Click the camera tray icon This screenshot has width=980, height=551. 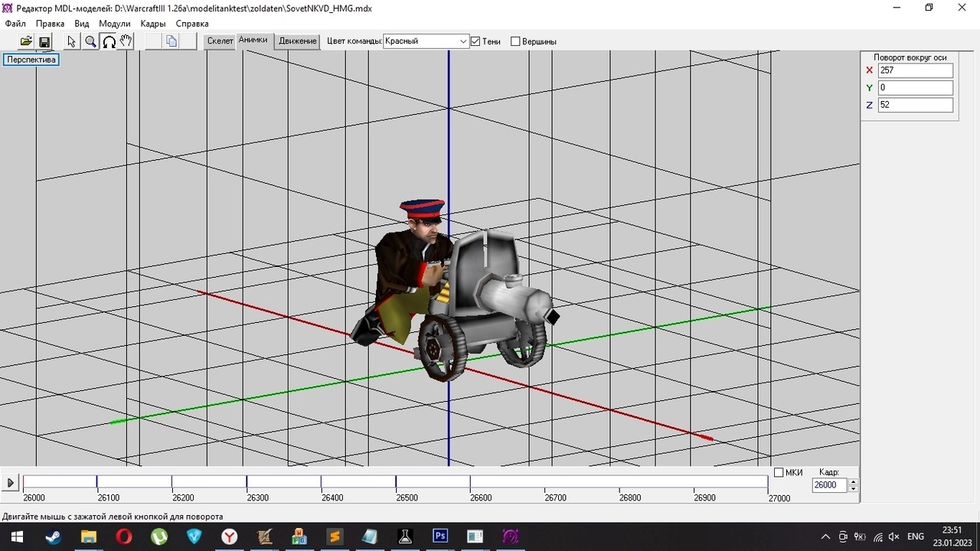[x=843, y=536]
